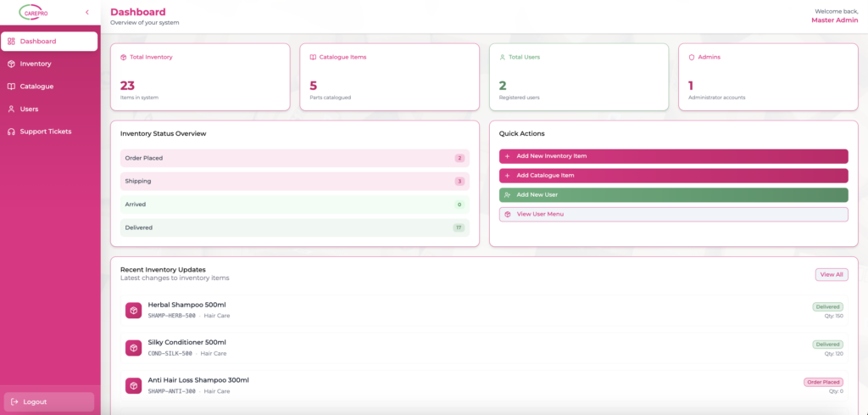Screen dimensions: 868x415
Task: Click the Silky Conditioner 500ml box icon
Action: tap(133, 348)
